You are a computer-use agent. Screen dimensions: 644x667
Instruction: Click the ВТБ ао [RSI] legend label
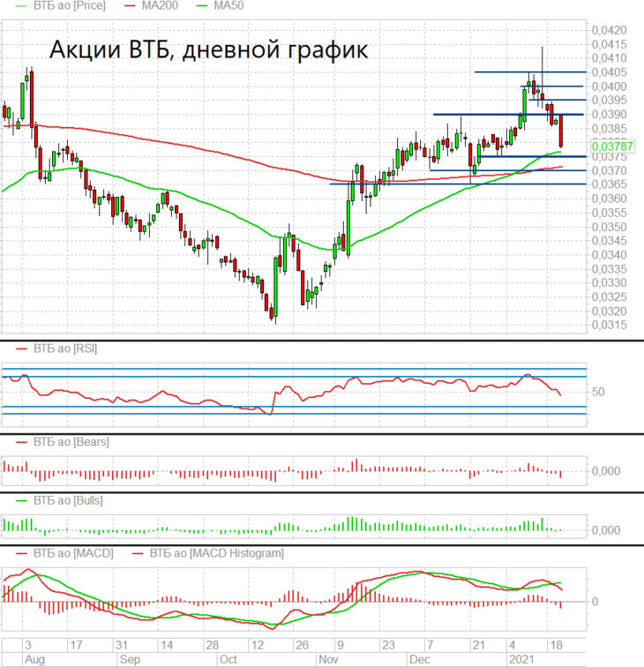pyautogui.click(x=65, y=348)
